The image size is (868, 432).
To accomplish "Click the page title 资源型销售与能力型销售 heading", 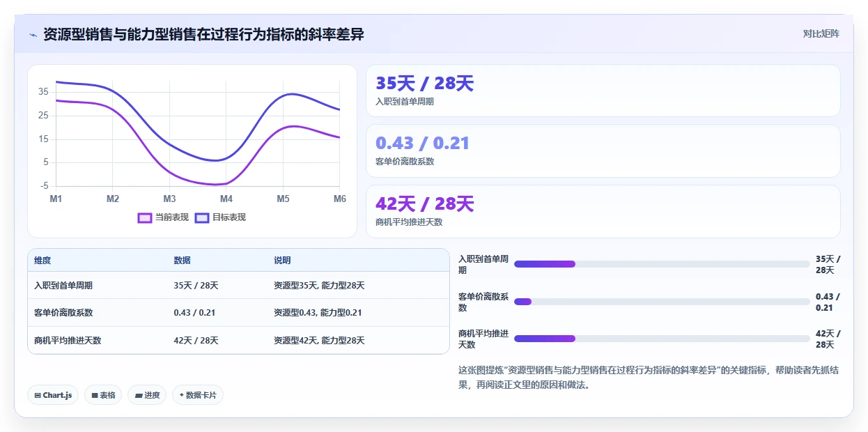I will [203, 34].
